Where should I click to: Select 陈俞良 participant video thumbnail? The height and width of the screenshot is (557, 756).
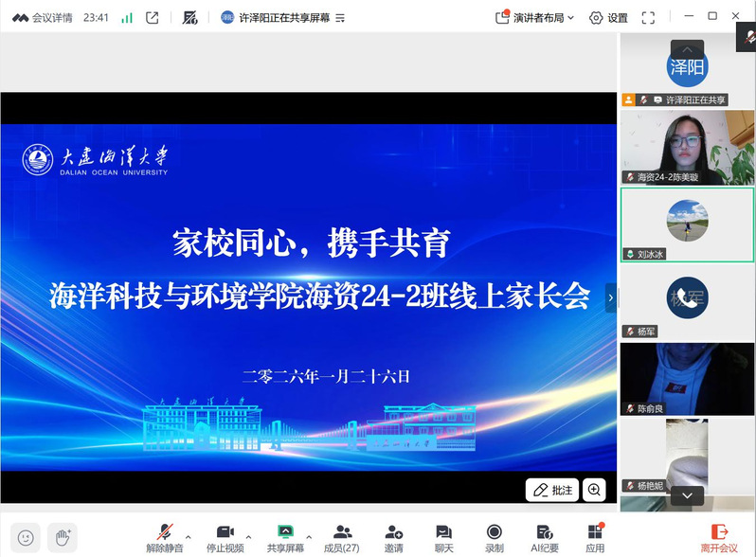coord(687,379)
